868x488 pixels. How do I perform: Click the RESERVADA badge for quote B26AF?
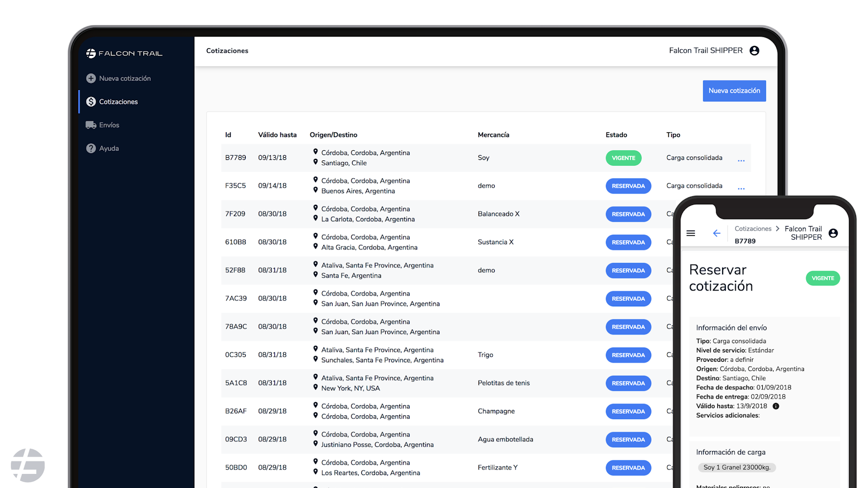(628, 412)
